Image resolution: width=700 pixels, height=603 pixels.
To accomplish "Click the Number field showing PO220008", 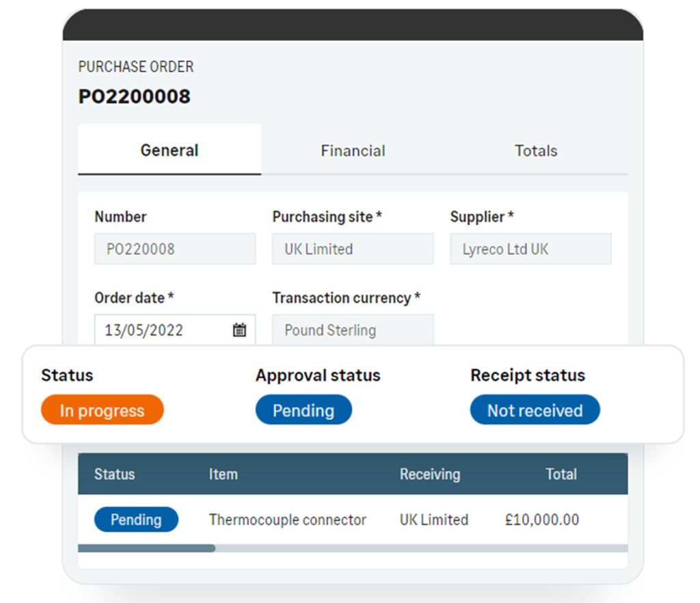I will tap(175, 249).
